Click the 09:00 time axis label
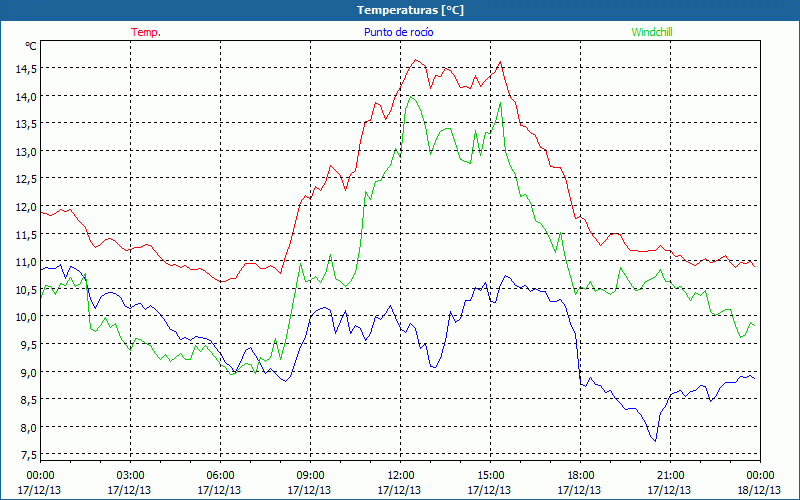The image size is (800, 500). (310, 475)
